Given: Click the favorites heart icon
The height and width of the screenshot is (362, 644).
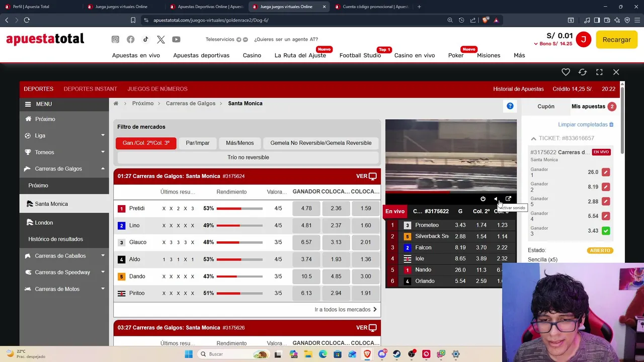Looking at the screenshot, I should click(566, 72).
